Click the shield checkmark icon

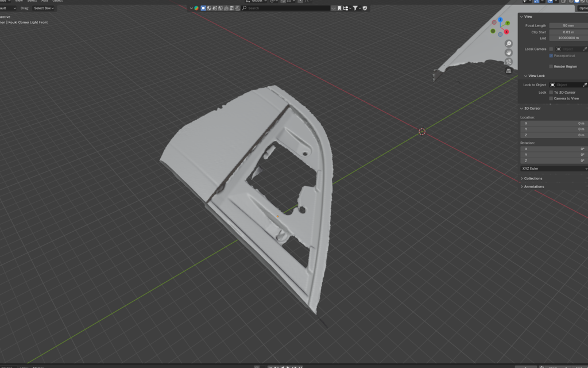click(365, 8)
